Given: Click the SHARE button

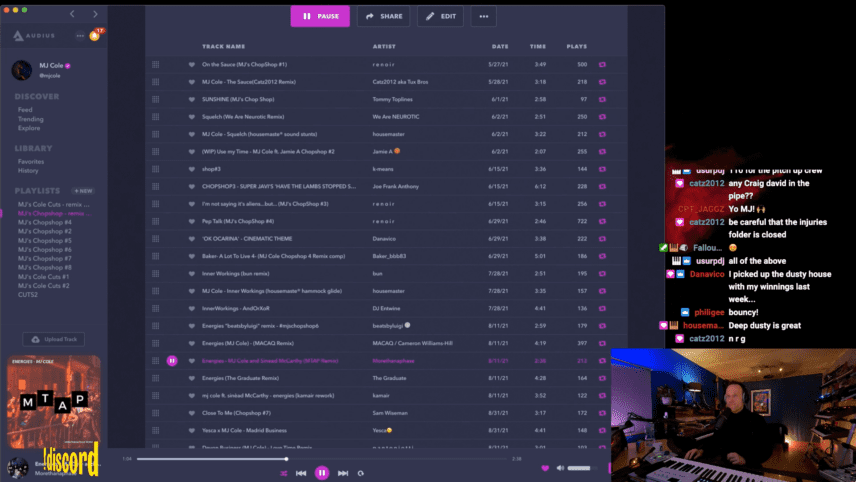Looking at the screenshot, I should click(384, 16).
